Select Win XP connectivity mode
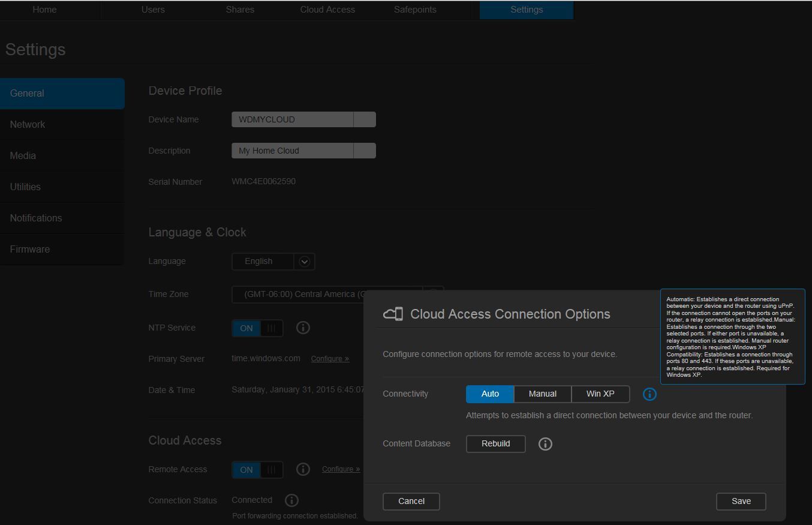Viewport: 812px width, 525px height. coord(600,394)
